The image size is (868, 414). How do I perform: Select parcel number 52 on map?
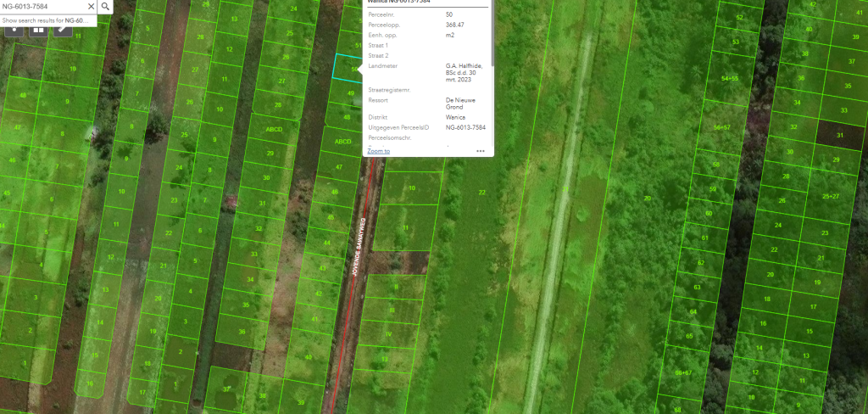(x=739, y=17)
